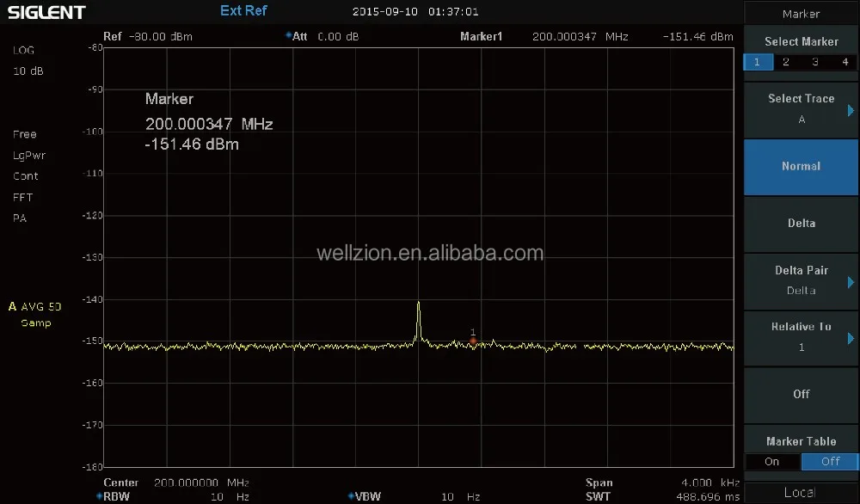
Task: Click the Center frequency value field
Action: 201,482
